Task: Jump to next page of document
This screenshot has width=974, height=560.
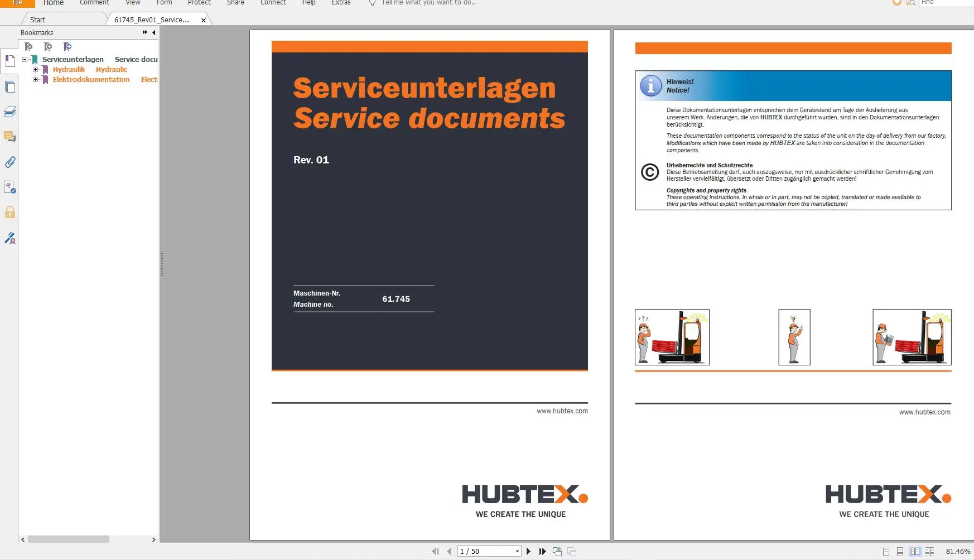Action: (x=528, y=551)
